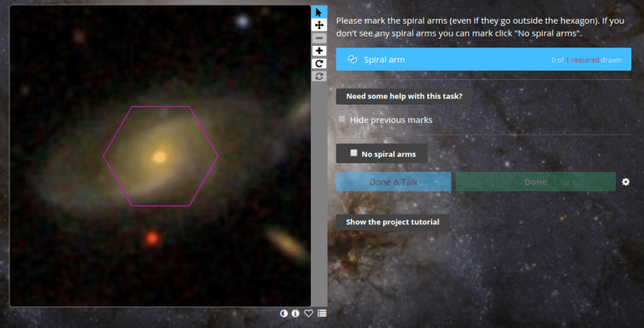Add the subject to favorites with heart

pyautogui.click(x=309, y=313)
